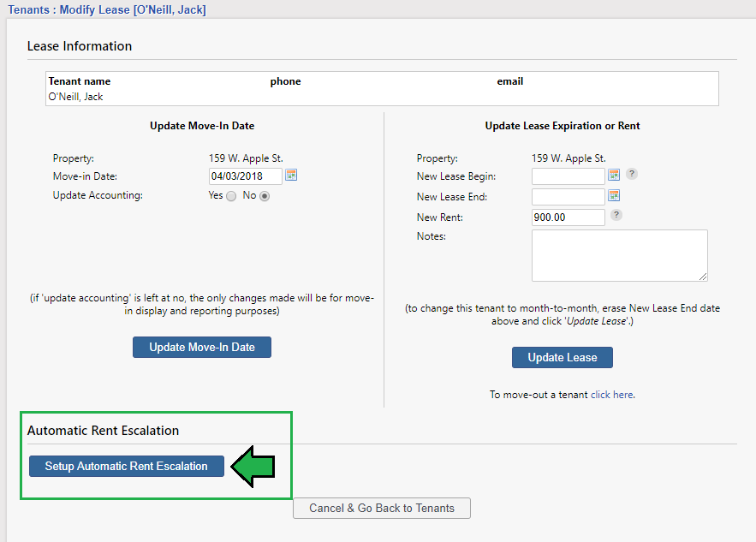Follow the 'click here' move-out link
This screenshot has width=756, height=542.
[x=611, y=395]
